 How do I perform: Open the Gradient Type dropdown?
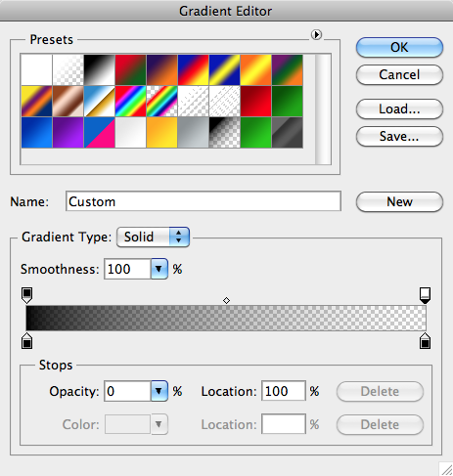153,237
